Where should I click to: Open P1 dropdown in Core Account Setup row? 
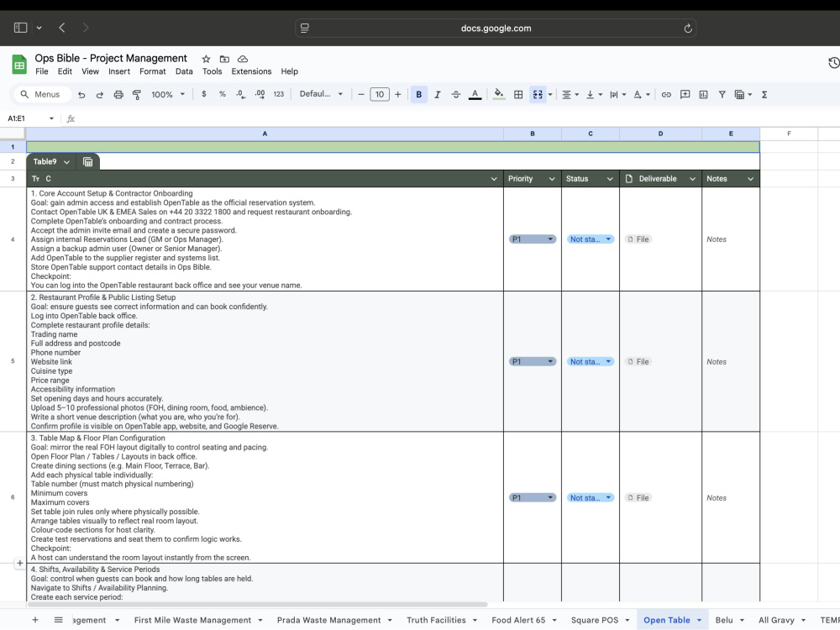tap(533, 239)
